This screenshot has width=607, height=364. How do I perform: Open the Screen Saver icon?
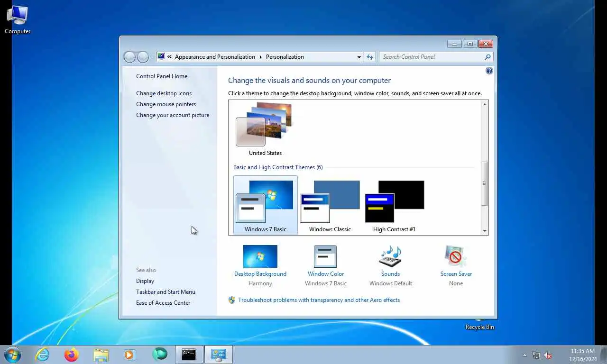pos(456,256)
